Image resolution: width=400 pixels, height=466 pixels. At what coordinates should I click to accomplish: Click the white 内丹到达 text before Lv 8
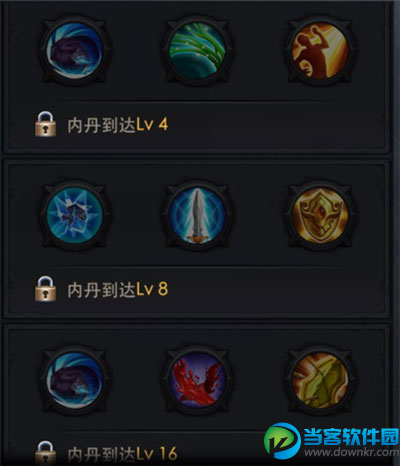[102, 289]
